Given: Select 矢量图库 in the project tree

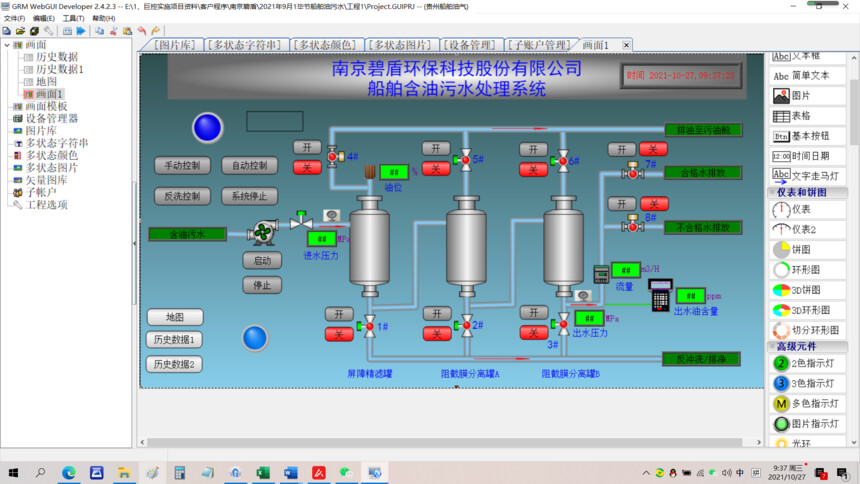Looking at the screenshot, I should (47, 180).
